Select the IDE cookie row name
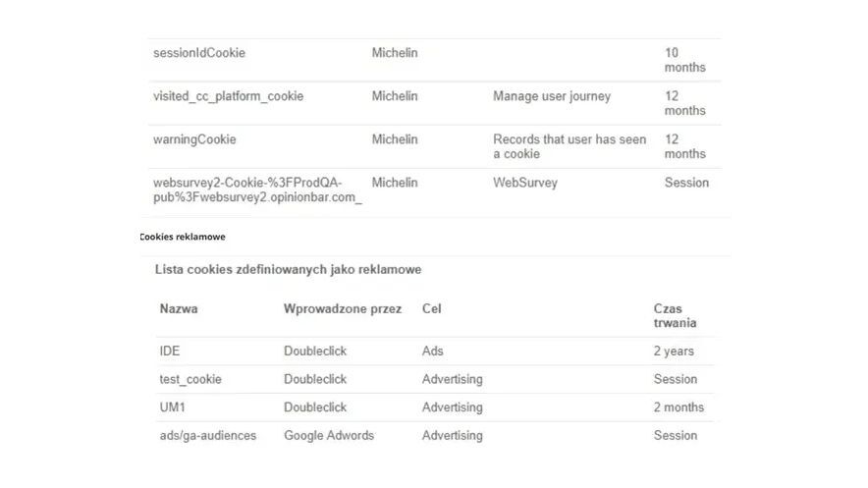The height and width of the screenshot is (488, 868). pos(170,351)
